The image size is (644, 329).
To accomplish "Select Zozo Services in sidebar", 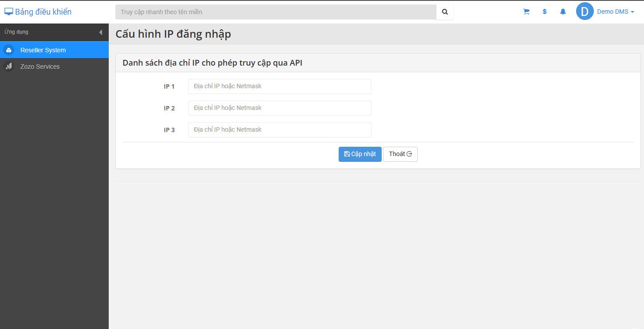I will [54, 67].
